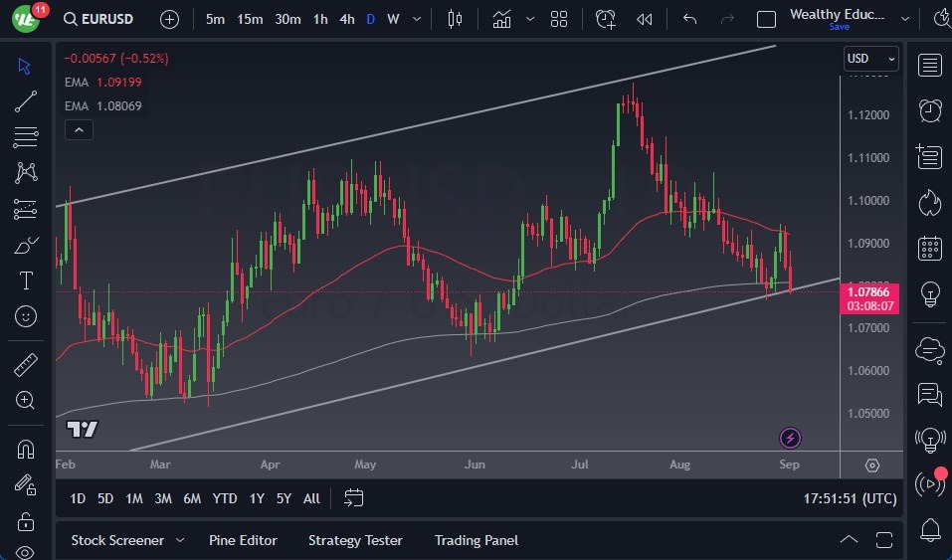Open the USD currency dropdown

(870, 59)
